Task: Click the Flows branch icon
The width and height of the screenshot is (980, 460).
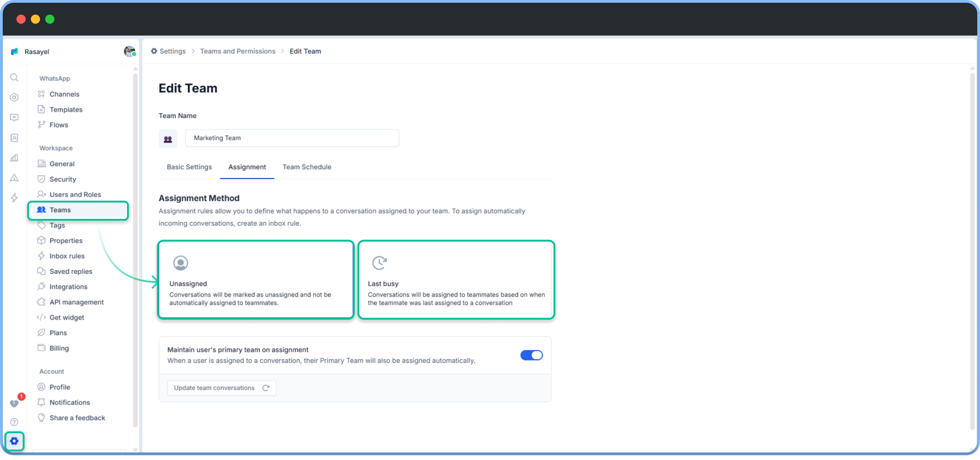Action: (x=41, y=125)
